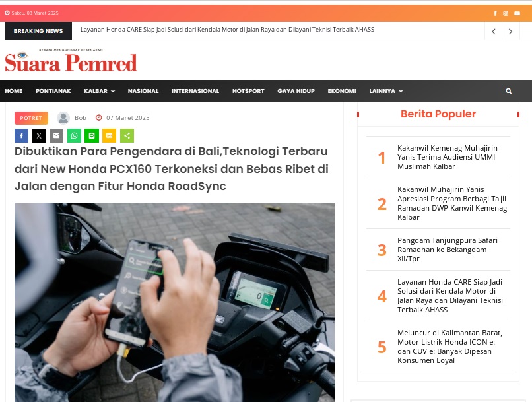Share article via LINE icon
Viewport: 532px width, 402px height.
pos(92,136)
